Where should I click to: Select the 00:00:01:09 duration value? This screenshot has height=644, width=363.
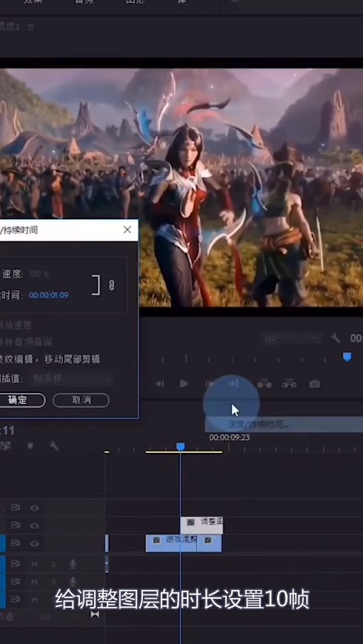(x=48, y=295)
